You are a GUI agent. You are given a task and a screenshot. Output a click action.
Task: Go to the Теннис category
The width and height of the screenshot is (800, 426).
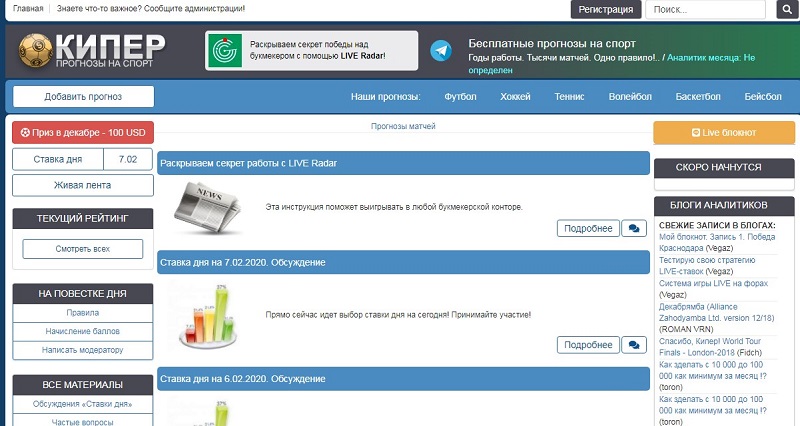[x=570, y=97]
